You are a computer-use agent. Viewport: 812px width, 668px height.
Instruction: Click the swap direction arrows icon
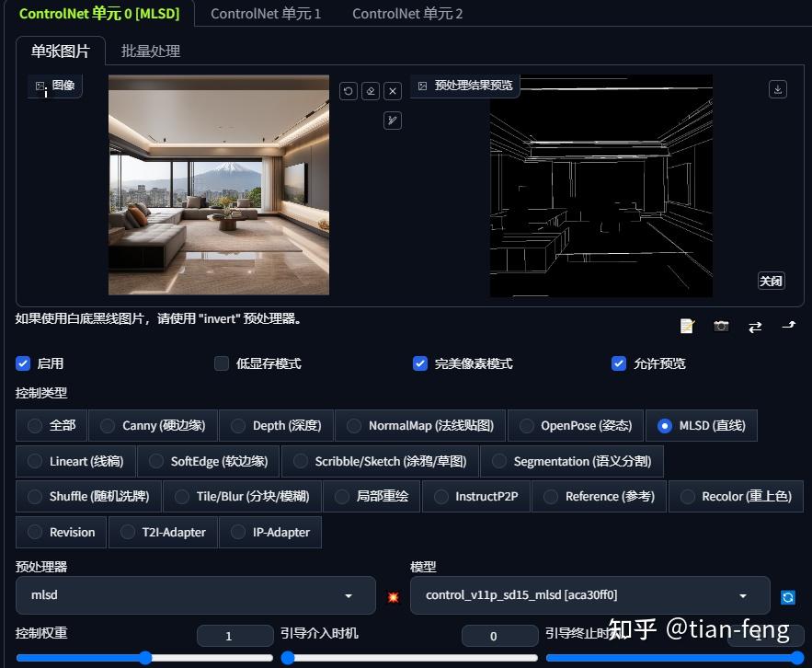point(755,326)
